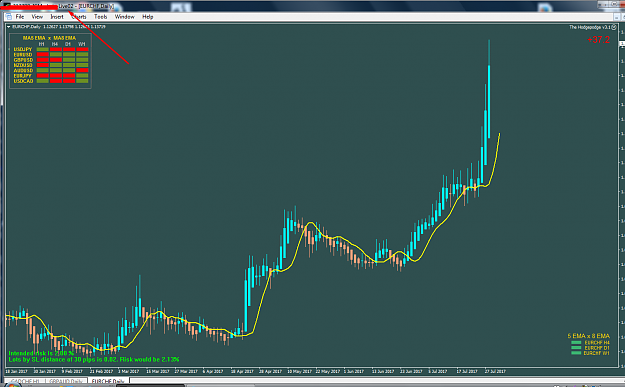Image resolution: width=625 pixels, height=387 pixels.
Task: Switch to the CADCHF,H1 chart tab
Action: click(25, 382)
